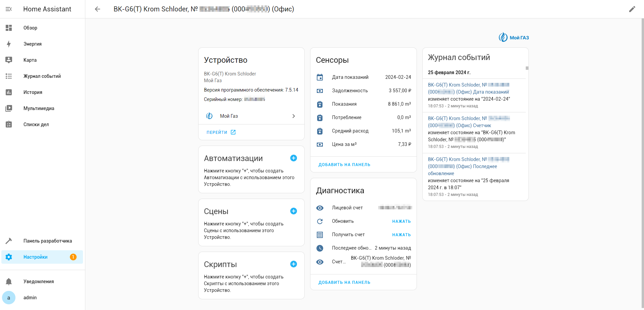Image resolution: width=644 pixels, height=310 pixels.
Task: Click cash icon of Задолженность sensor
Action: (x=320, y=91)
